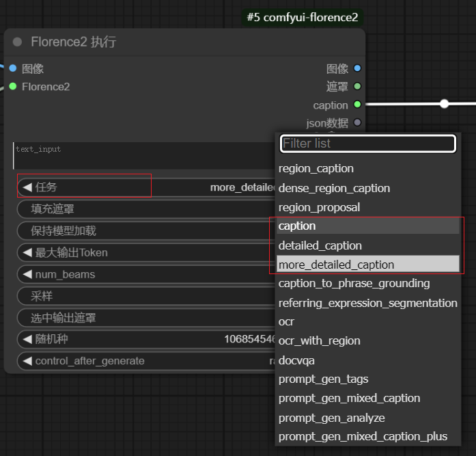This screenshot has height=456, width=476.
Task: Choose the caption task option
Action: 368,226
